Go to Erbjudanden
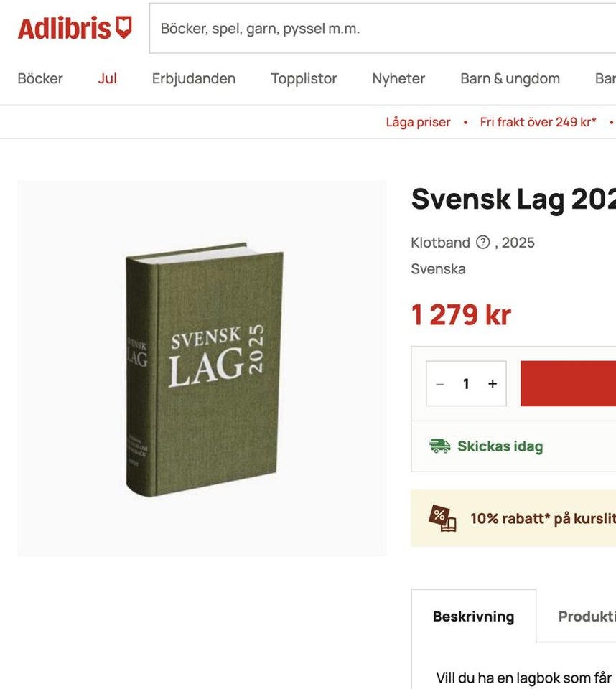This screenshot has height=689, width=616. [194, 79]
